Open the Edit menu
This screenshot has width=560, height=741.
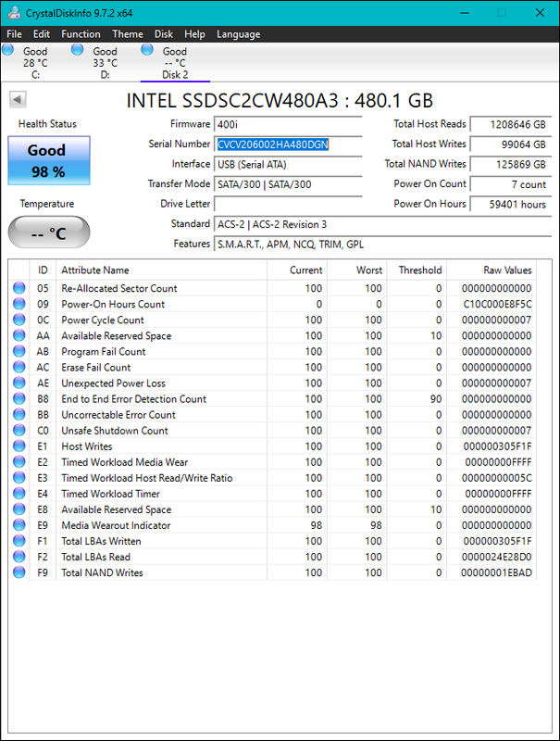click(42, 34)
